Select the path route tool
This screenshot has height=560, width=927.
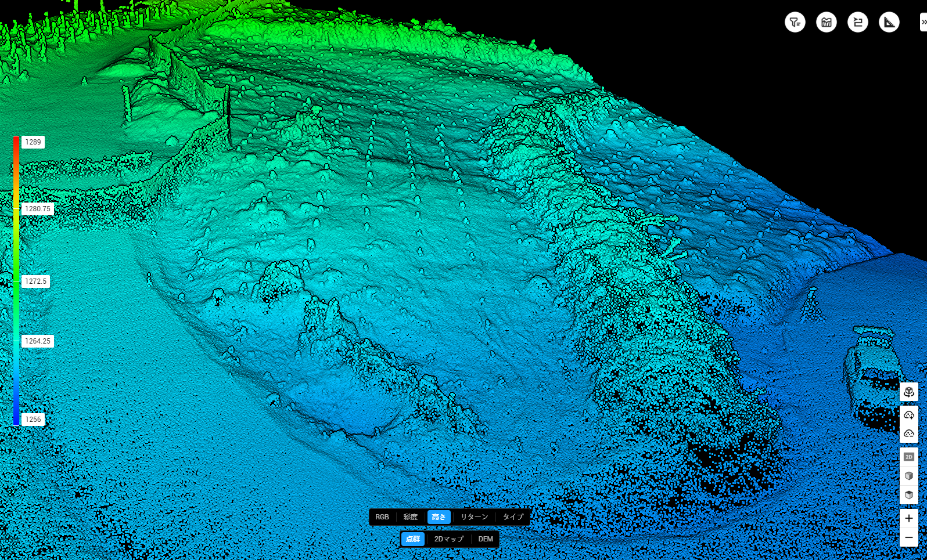857,23
